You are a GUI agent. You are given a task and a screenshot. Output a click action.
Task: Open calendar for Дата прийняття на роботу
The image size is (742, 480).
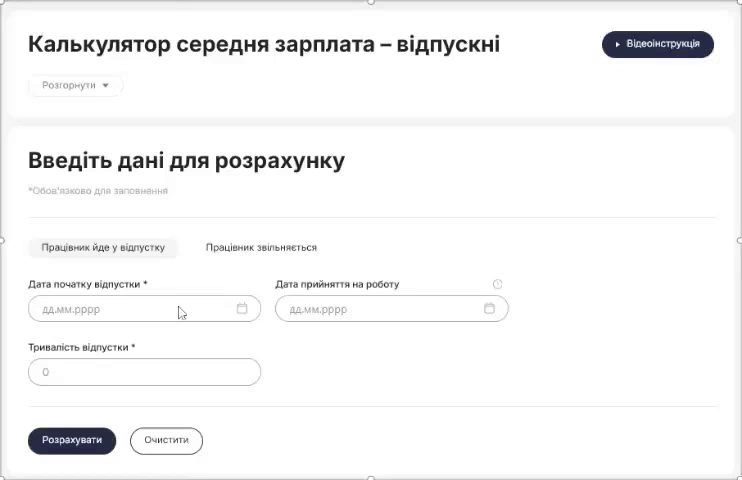coord(489,308)
